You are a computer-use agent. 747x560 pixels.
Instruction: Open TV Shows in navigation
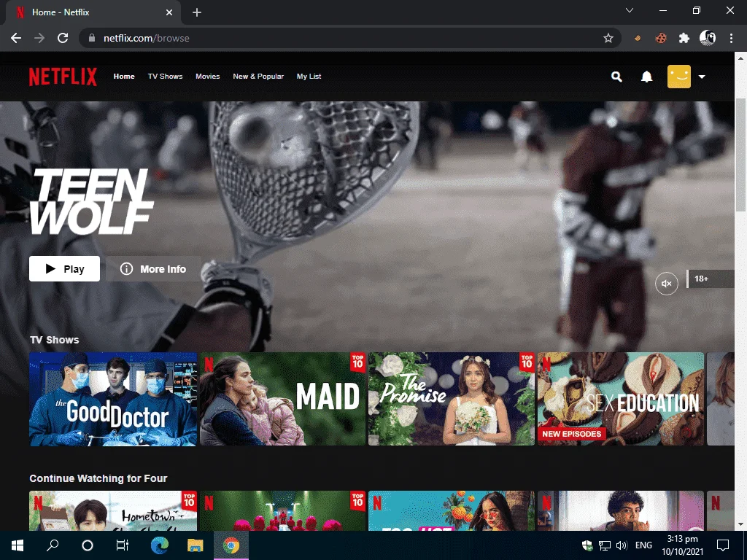pos(166,76)
